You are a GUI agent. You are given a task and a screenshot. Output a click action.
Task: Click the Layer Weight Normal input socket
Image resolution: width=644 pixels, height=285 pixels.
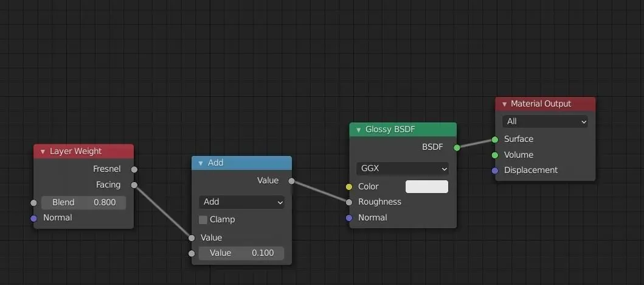(33, 218)
